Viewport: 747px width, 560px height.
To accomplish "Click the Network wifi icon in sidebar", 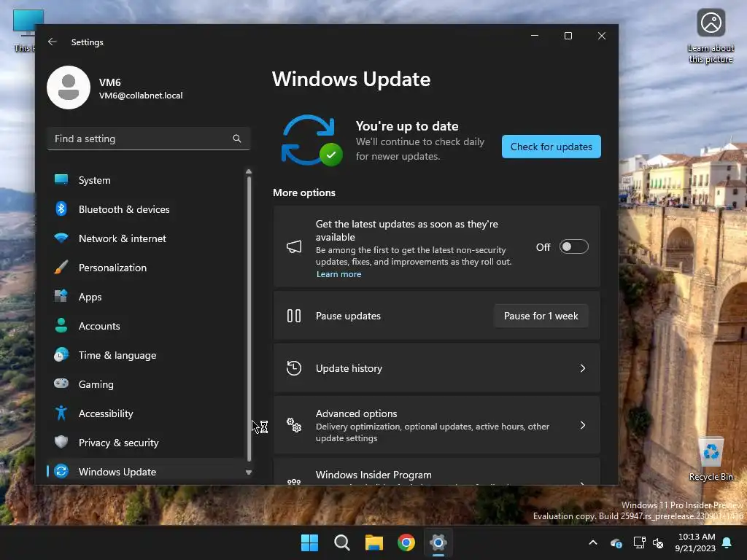I will point(61,238).
